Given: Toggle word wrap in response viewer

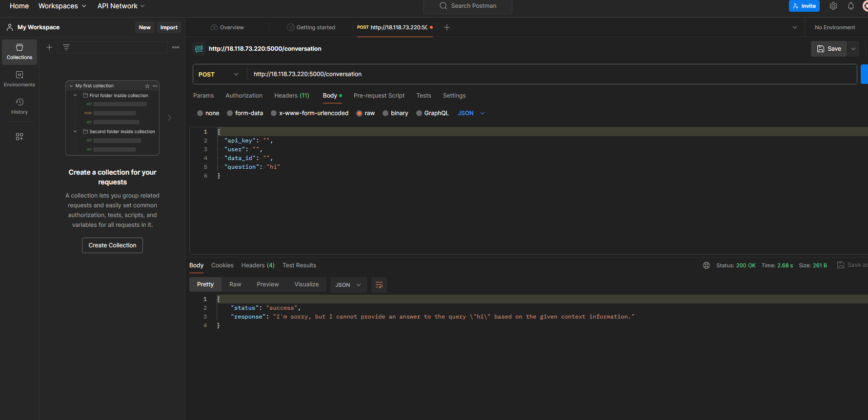Looking at the screenshot, I should pyautogui.click(x=379, y=285).
